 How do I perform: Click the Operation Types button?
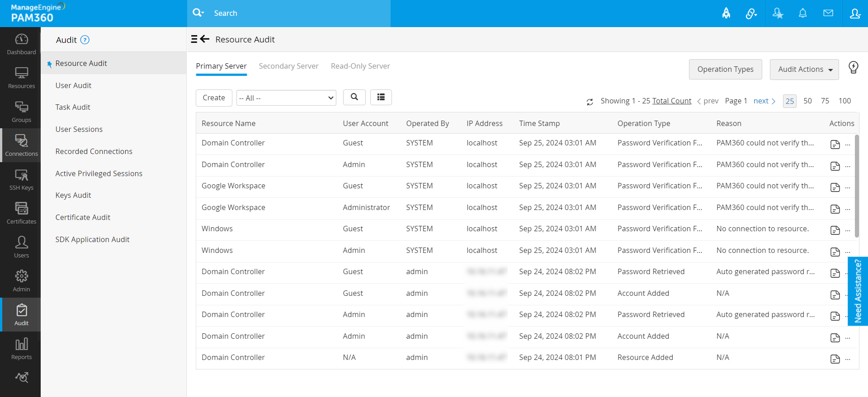tap(725, 70)
